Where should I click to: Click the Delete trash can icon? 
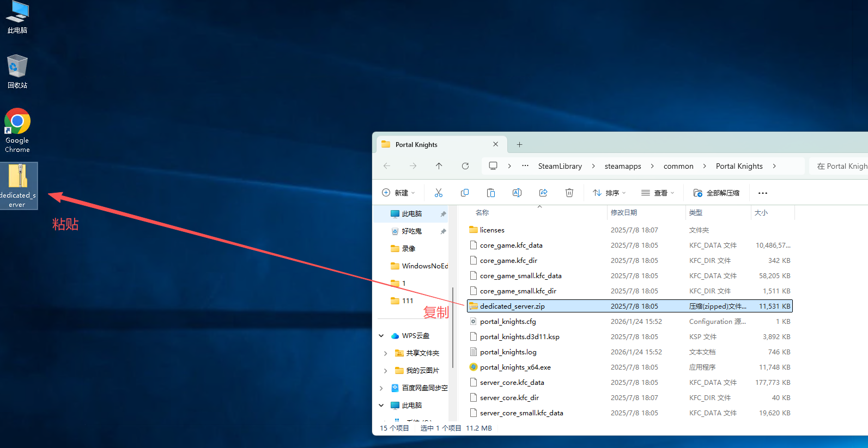(x=569, y=193)
